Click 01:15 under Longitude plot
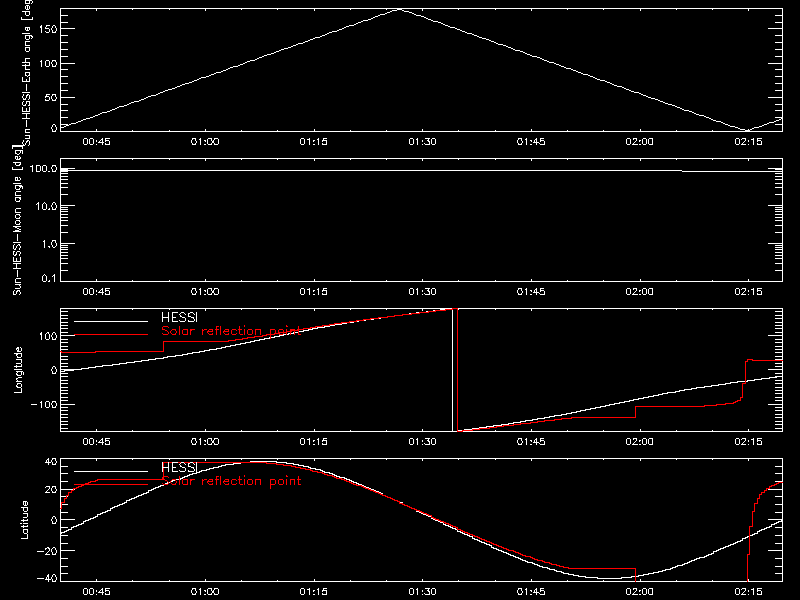 tap(314, 442)
